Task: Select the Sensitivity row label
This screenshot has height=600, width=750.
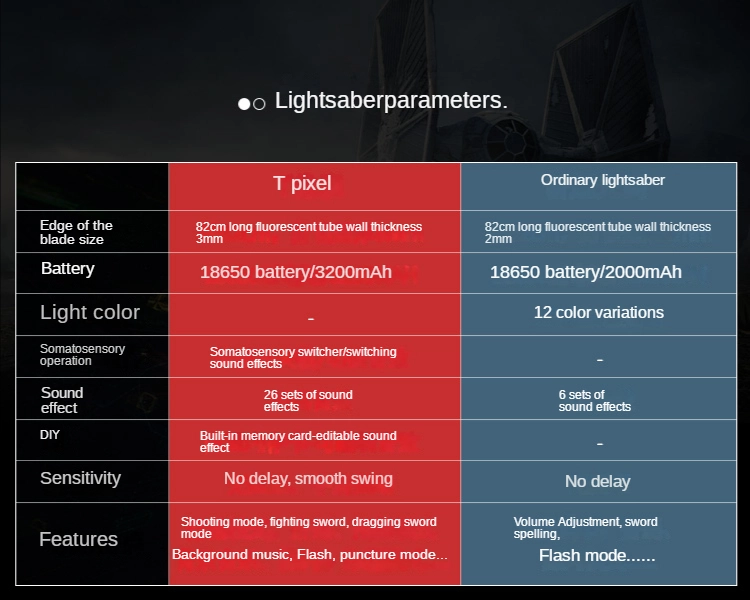Action: 80,478
